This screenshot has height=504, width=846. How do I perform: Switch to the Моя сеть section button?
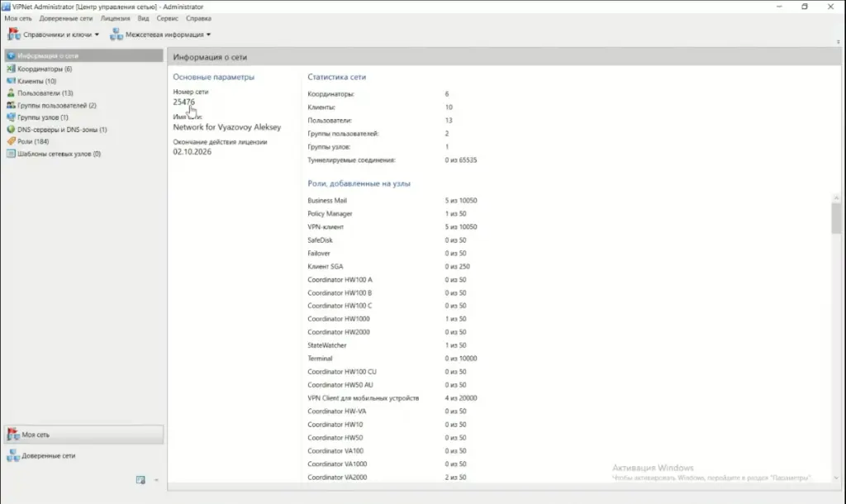(83, 435)
